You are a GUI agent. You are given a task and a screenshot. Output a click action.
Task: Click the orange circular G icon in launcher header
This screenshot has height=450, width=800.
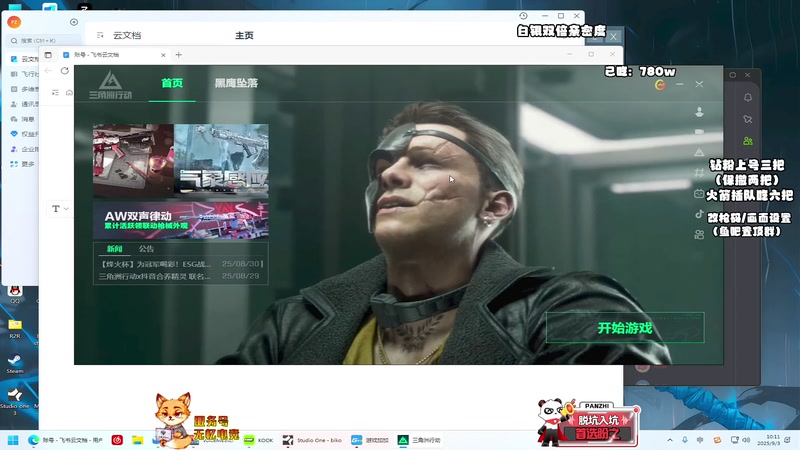pos(660,84)
